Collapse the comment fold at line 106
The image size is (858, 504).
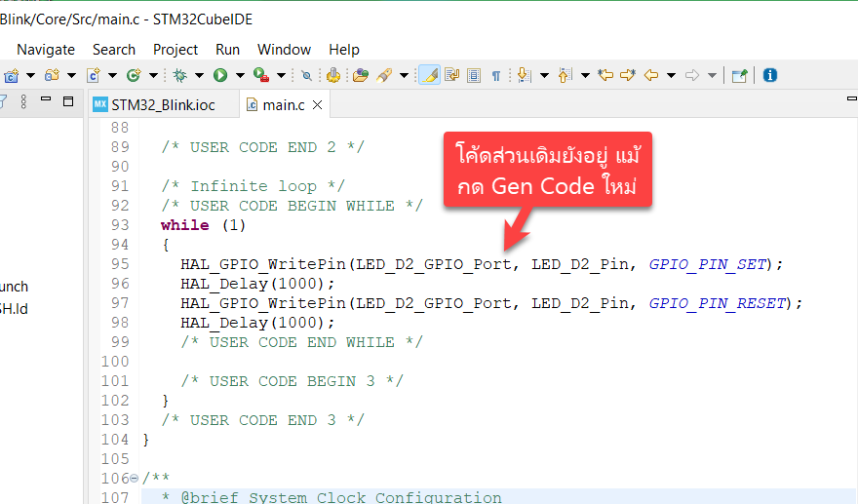(x=134, y=479)
